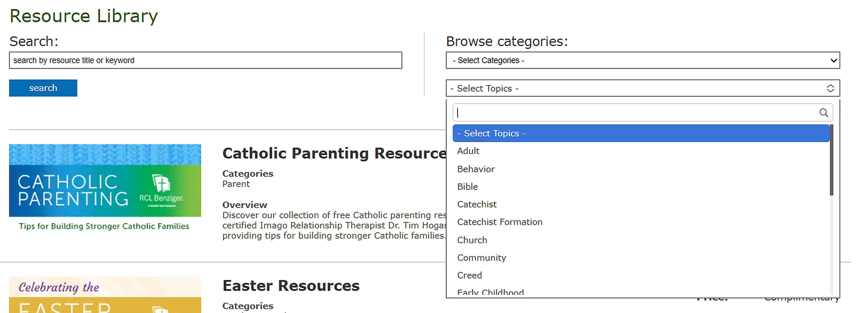Pick Community in the topics list
This screenshot has height=313, width=868.
(482, 258)
